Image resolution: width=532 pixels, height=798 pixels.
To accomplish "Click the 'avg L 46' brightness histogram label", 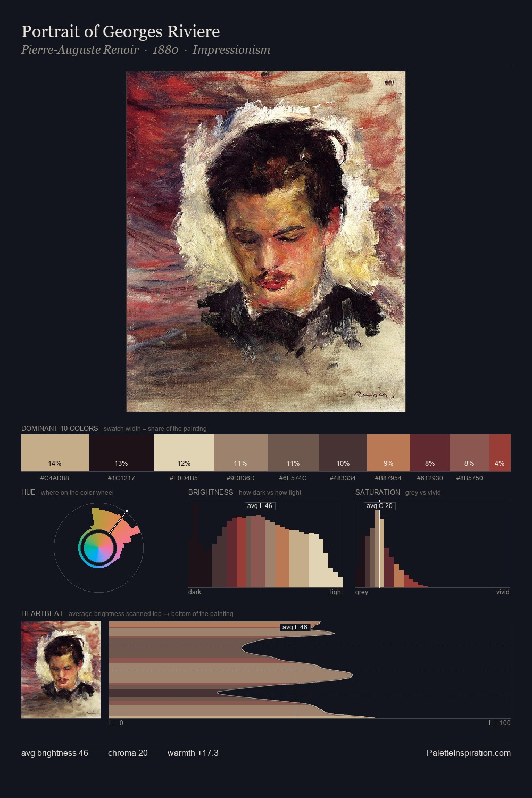I will 260,506.
